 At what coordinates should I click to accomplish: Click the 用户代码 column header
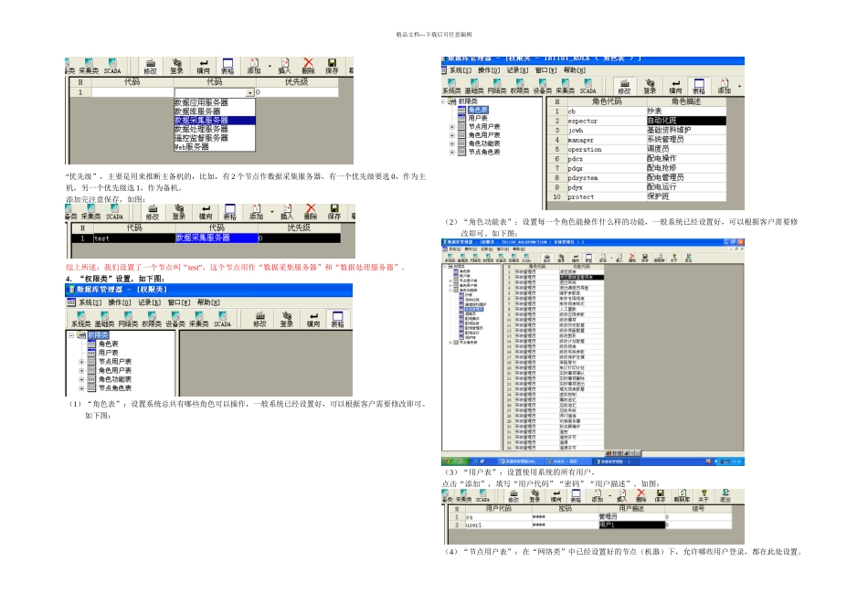click(498, 508)
